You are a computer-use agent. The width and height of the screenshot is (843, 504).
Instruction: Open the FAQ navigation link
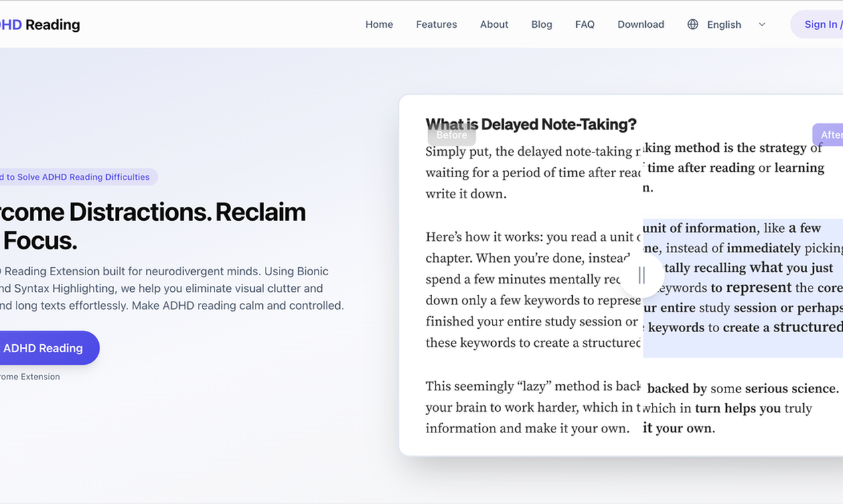(585, 25)
